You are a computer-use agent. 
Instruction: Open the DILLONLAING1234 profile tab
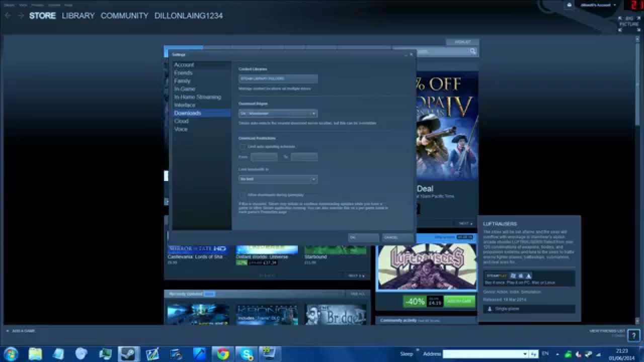[x=188, y=16]
